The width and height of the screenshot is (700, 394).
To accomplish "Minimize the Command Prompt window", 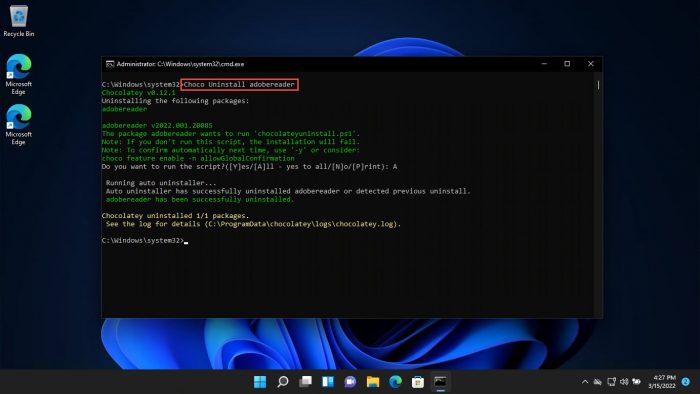I will [x=544, y=64].
